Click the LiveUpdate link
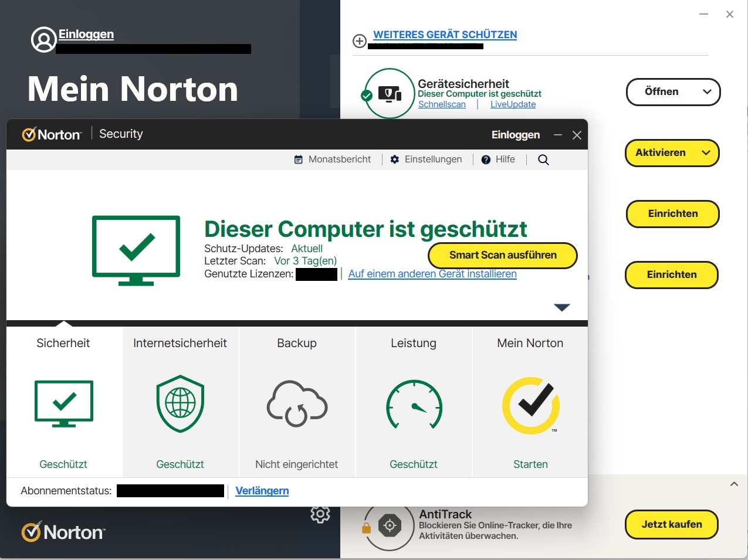The height and width of the screenshot is (560, 748). [x=513, y=104]
